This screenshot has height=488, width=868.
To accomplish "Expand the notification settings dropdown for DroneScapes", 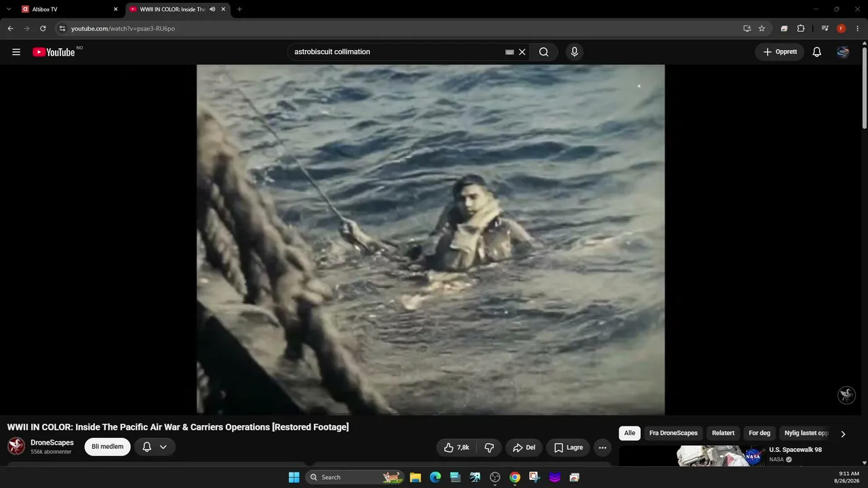I will (x=163, y=447).
